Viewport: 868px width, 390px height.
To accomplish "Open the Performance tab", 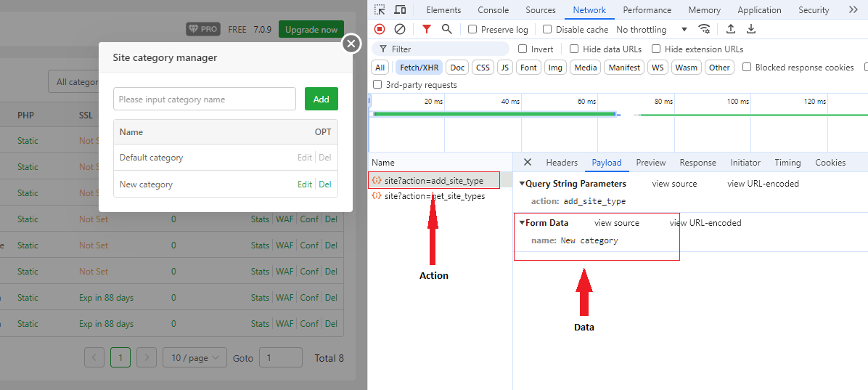I will pos(647,10).
